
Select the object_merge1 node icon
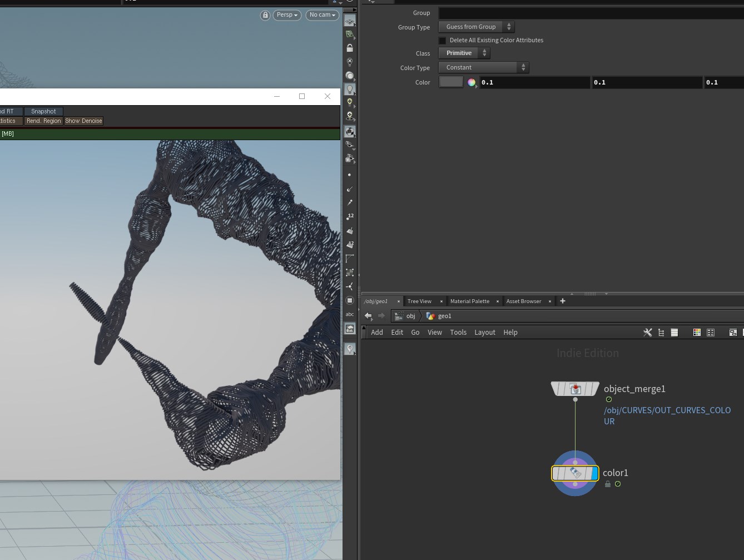[575, 389]
